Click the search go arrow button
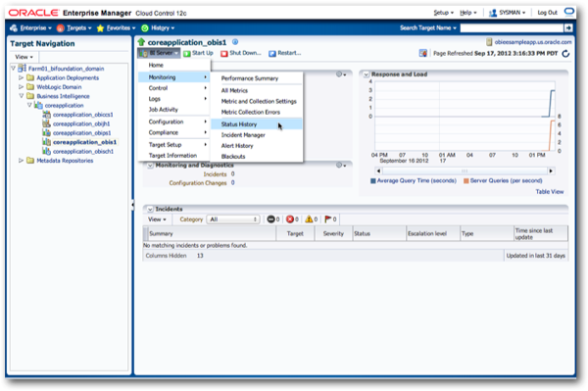588x391 pixels. 568,27
